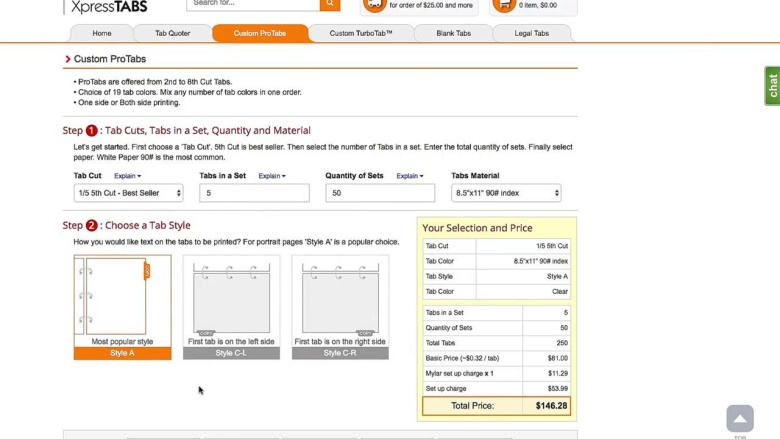This screenshot has height=439, width=780.
Task: Click the XpressTABS logo
Action: pos(109,6)
